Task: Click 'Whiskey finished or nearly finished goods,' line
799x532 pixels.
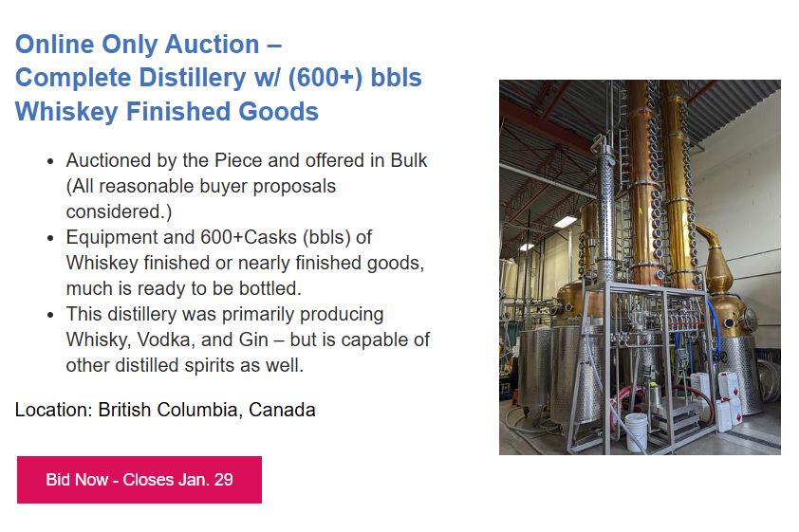Action: (245, 264)
